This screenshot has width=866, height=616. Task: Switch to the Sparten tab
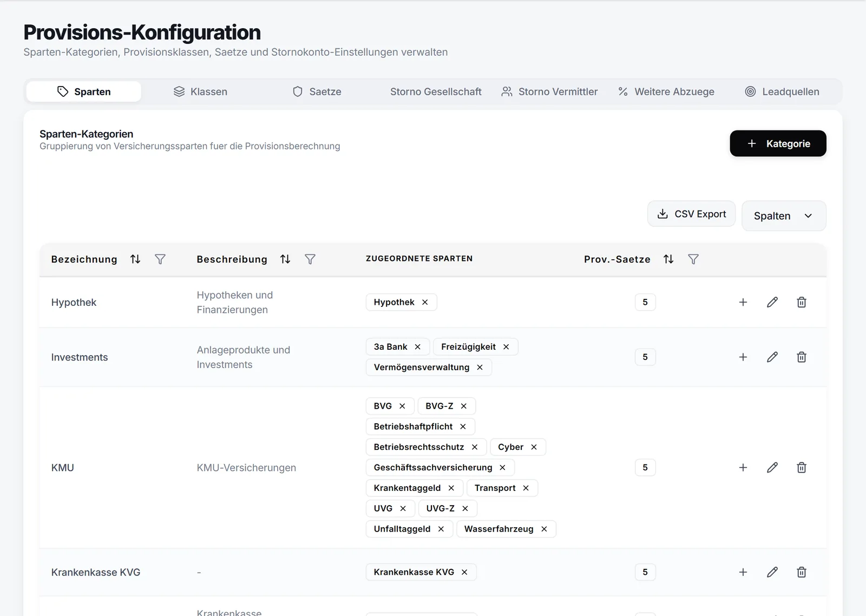[x=84, y=91]
